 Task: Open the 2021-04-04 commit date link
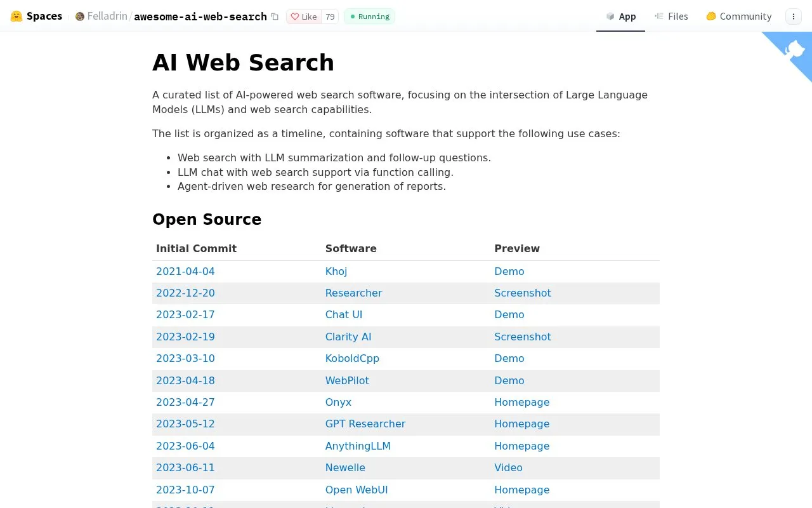185,271
